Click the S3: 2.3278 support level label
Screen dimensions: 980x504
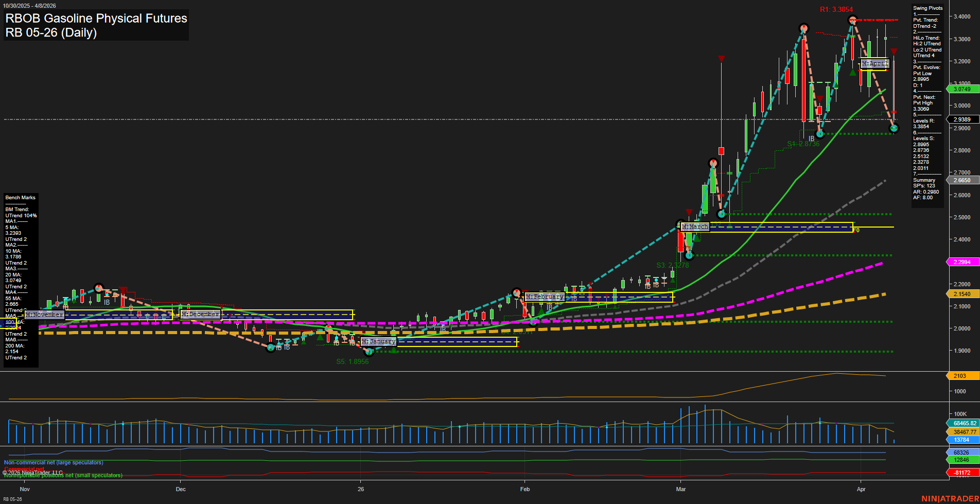[x=672, y=266]
